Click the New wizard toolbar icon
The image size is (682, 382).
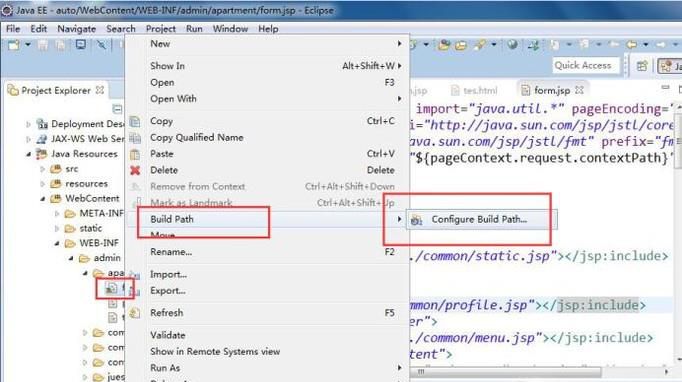pyautogui.click(x=14, y=45)
